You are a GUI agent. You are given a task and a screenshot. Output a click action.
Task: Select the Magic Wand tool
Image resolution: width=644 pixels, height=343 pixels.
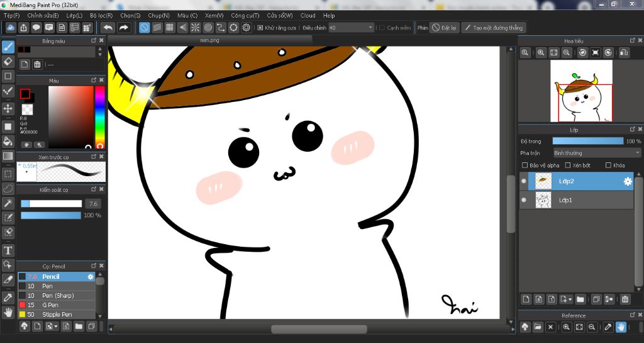(8, 203)
